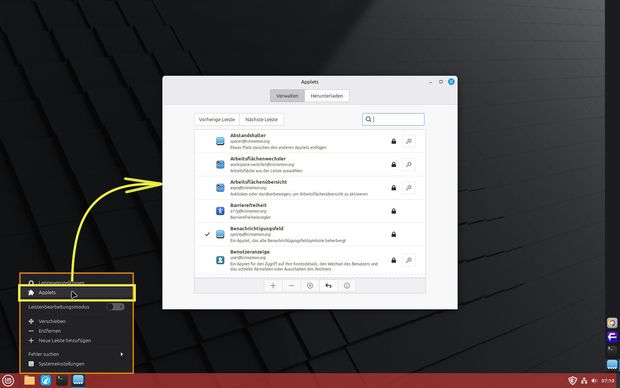Launch the file manager from the panel
The width and height of the screenshot is (620, 388).
[x=29, y=380]
